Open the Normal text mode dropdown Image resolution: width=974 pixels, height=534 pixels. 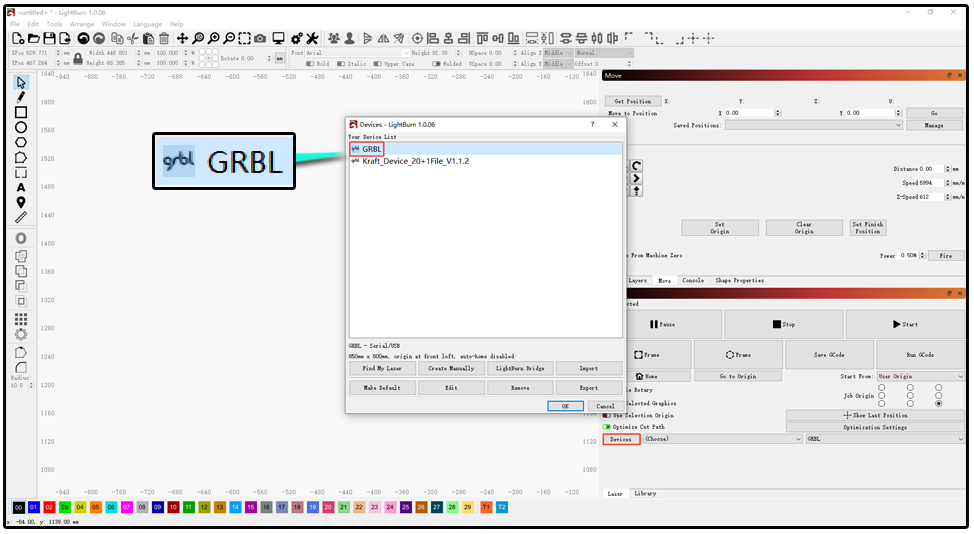pyautogui.click(x=604, y=53)
